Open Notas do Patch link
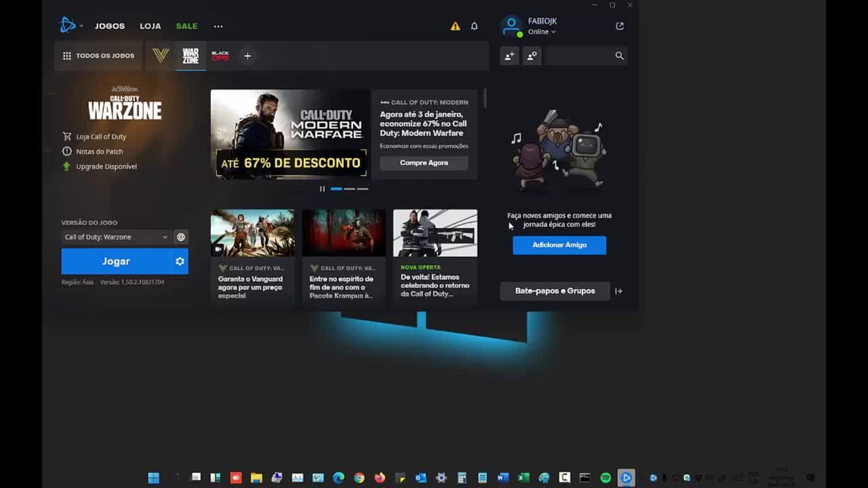The image size is (868, 488). click(93, 151)
